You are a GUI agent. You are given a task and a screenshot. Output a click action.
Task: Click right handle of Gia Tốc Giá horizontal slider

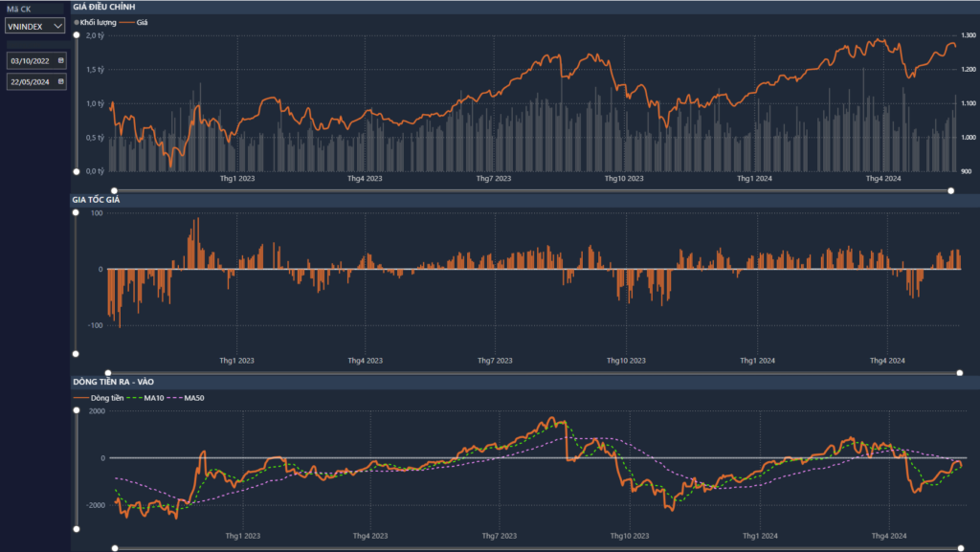click(x=961, y=373)
